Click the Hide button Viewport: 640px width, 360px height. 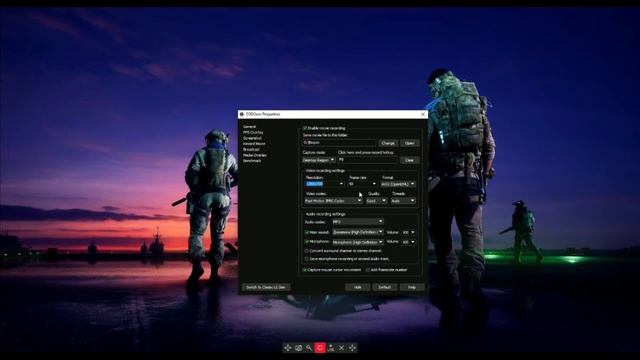click(x=358, y=287)
